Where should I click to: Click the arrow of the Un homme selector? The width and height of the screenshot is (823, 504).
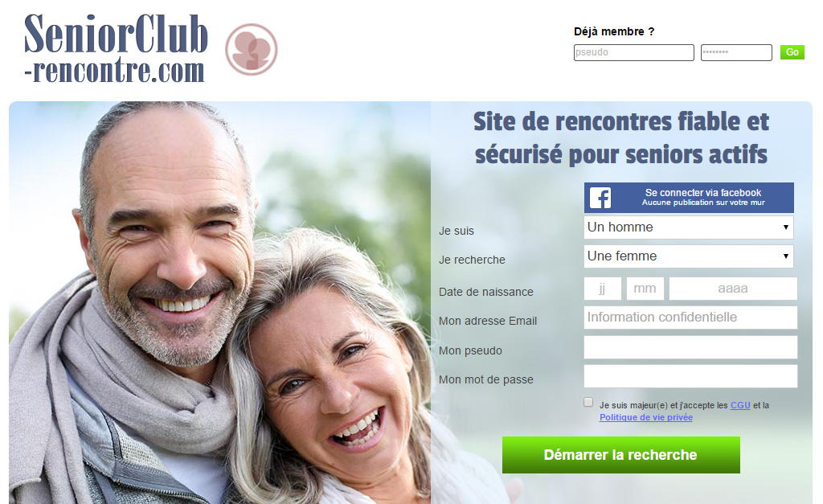pos(786,227)
